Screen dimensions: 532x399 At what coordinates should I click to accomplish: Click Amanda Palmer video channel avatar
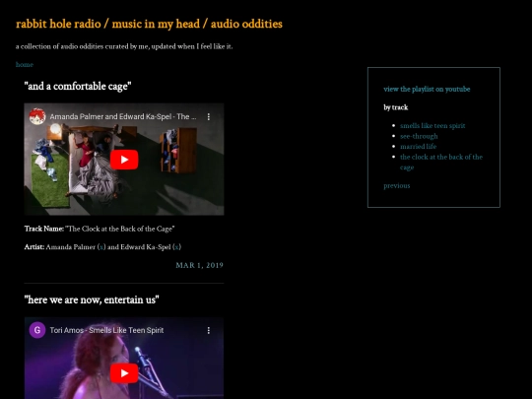(x=37, y=116)
